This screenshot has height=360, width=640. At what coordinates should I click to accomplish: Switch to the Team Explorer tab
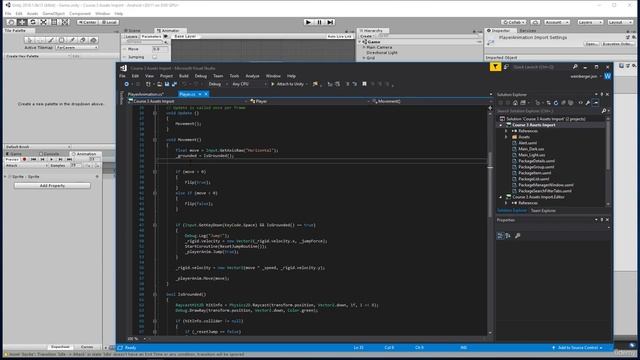[543, 211]
